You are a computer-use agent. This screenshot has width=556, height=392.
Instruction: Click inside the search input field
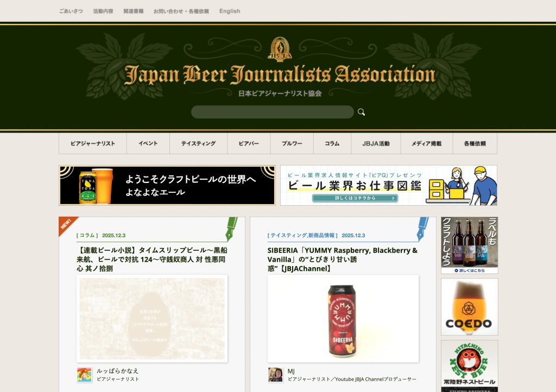click(x=271, y=111)
